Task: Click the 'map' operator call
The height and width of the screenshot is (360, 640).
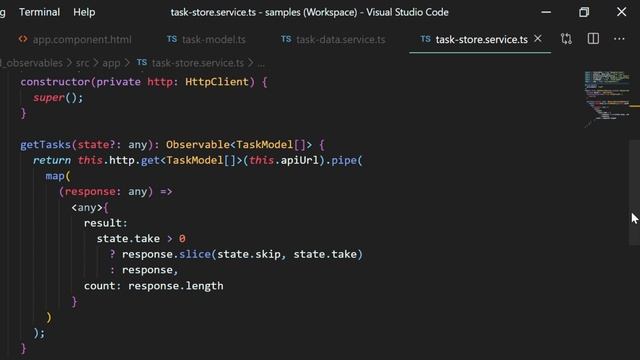Action: pyautogui.click(x=55, y=176)
